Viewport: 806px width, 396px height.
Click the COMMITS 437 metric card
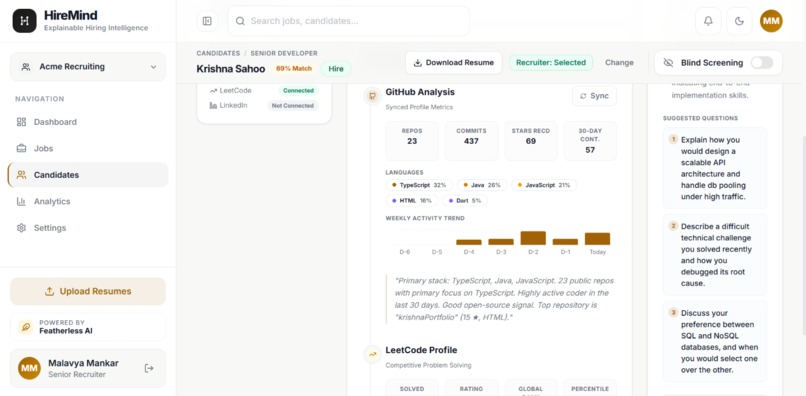click(x=471, y=141)
